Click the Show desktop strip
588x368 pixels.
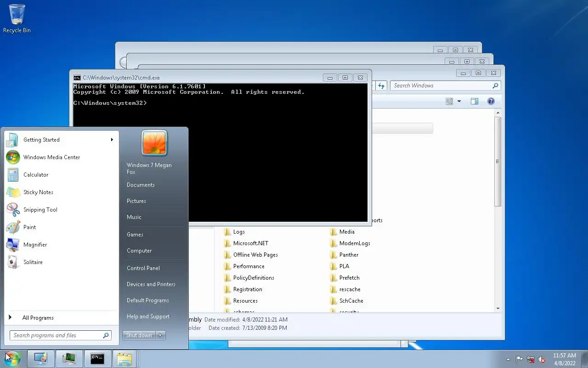584,359
